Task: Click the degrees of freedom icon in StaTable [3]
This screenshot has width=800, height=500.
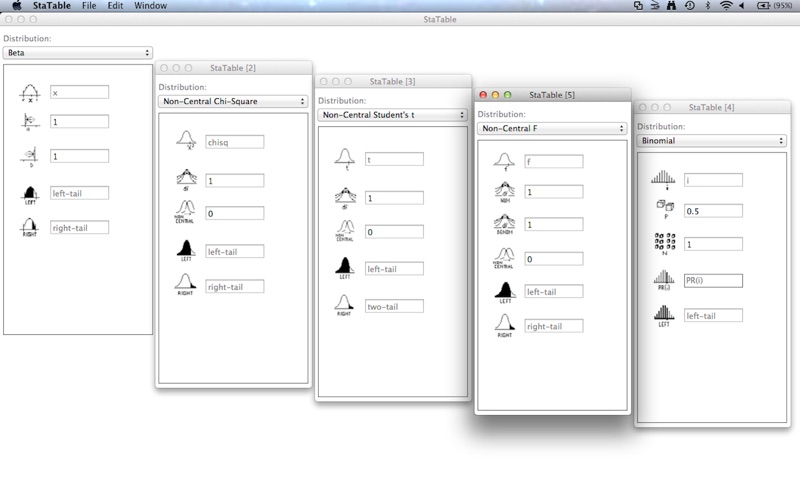Action: (345, 198)
